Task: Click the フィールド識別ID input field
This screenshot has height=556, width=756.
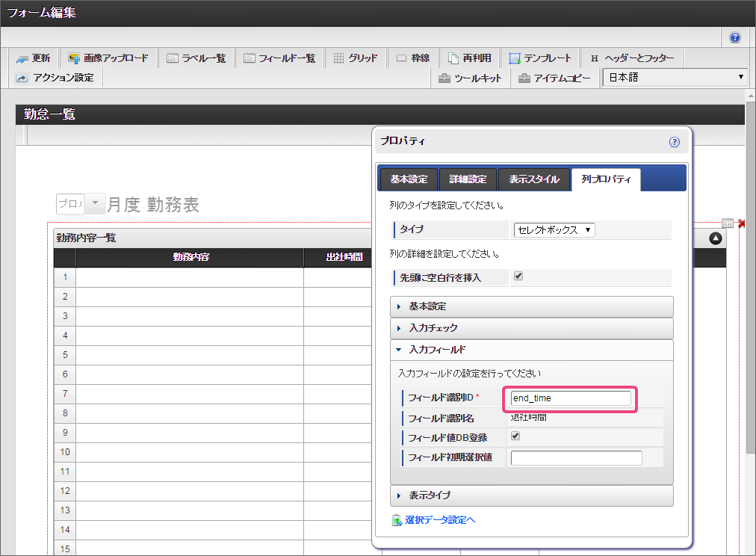Action: pos(571,398)
